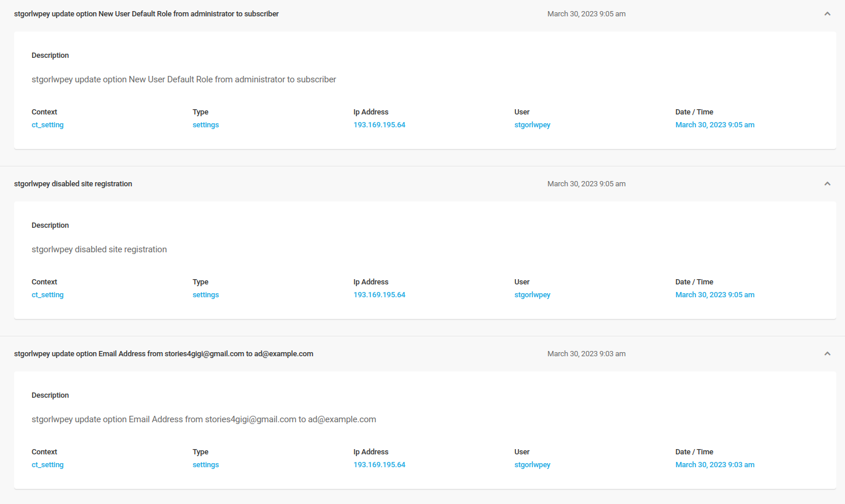Click ct_setting link in site registration entry
The width and height of the screenshot is (845, 504).
click(47, 295)
